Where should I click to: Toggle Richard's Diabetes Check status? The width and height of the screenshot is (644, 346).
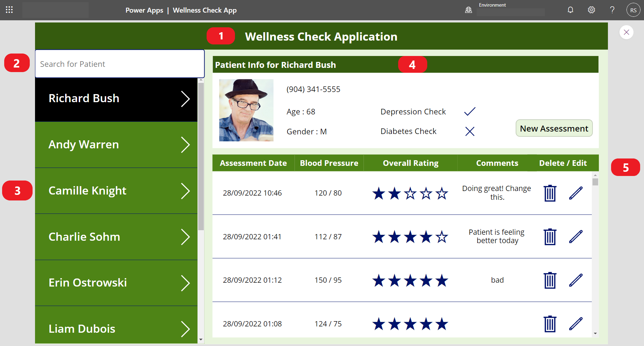click(x=469, y=131)
